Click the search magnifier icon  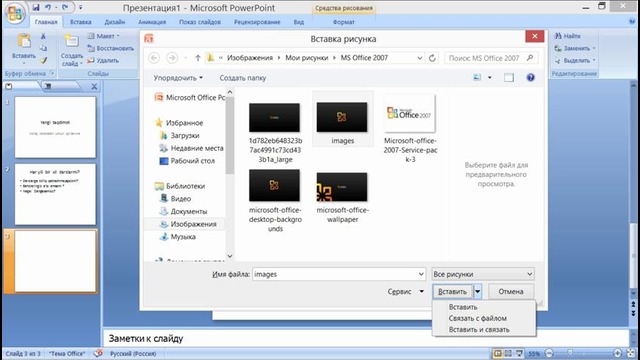(x=530, y=58)
